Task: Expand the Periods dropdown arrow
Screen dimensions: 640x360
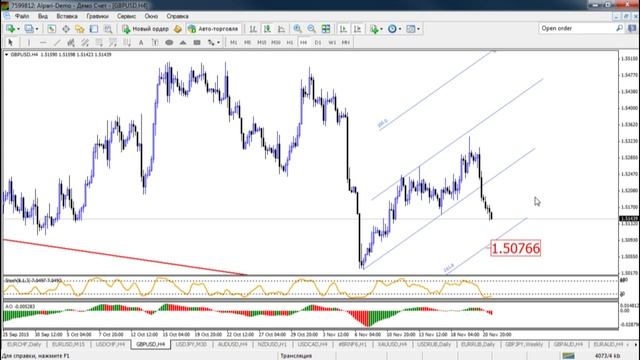Action: coord(400,29)
